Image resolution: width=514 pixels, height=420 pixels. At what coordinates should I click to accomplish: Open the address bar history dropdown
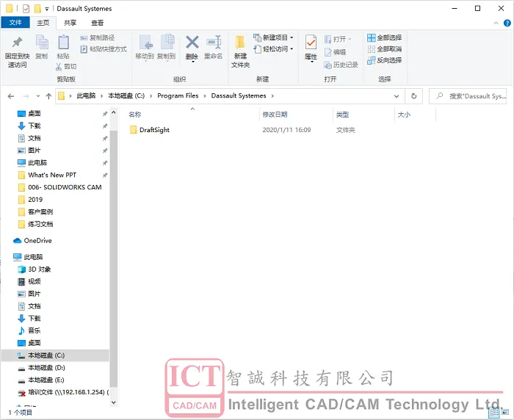click(x=397, y=95)
